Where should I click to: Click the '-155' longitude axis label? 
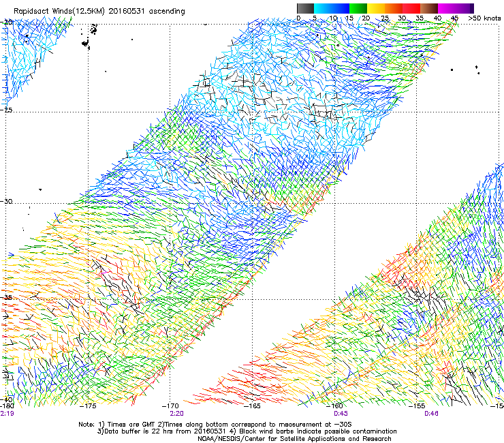click(x=417, y=406)
